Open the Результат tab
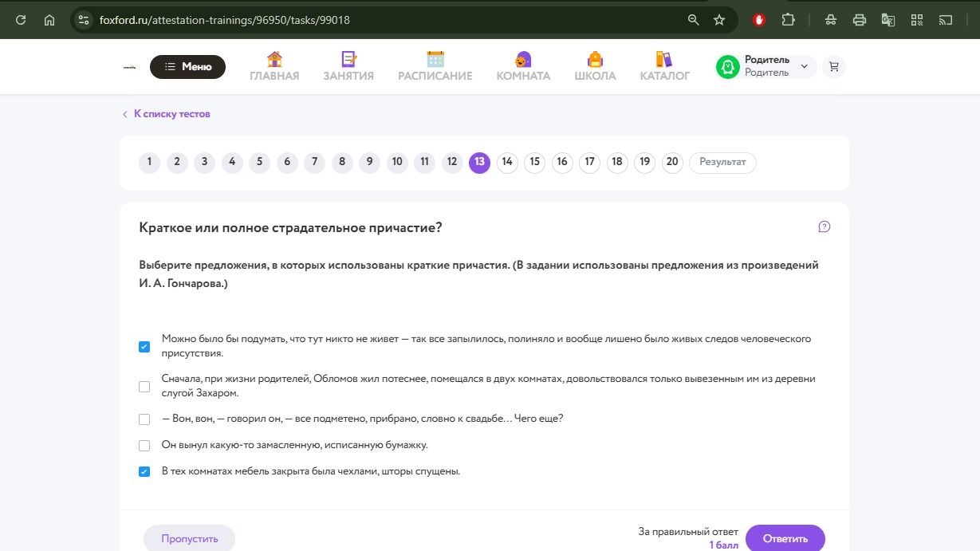Viewport: 980px width, 551px height. tap(722, 163)
